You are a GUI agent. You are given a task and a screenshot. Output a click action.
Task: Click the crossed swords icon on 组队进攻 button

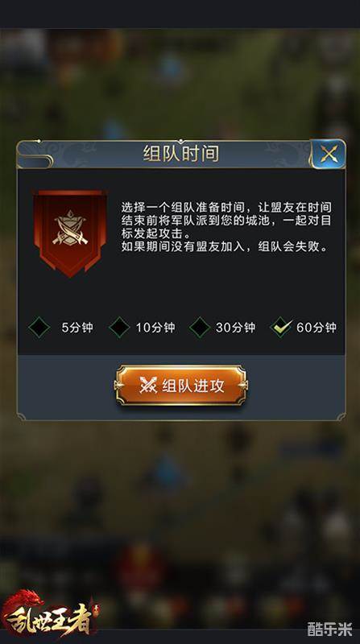(x=148, y=386)
